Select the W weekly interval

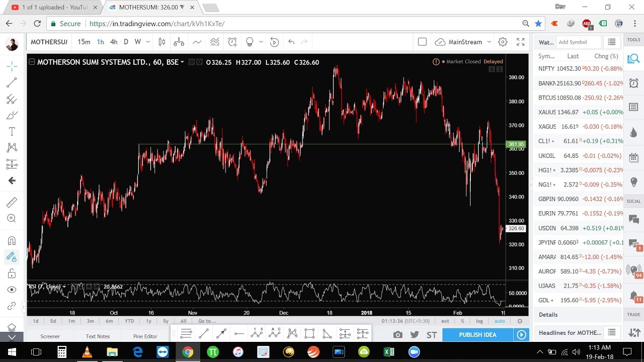pyautogui.click(x=137, y=42)
